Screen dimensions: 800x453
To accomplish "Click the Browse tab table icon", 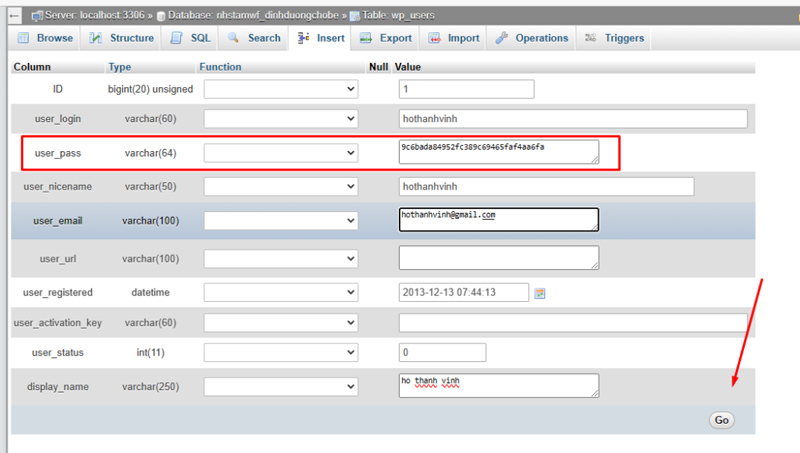I will (23, 38).
